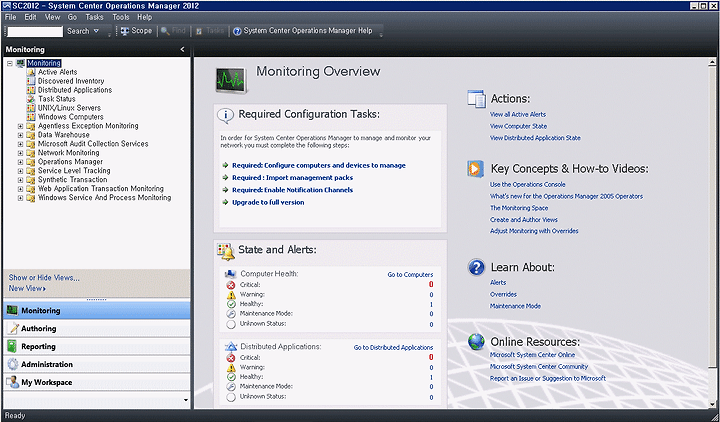Click Adjust Monitoring with Overrides link

point(534,231)
